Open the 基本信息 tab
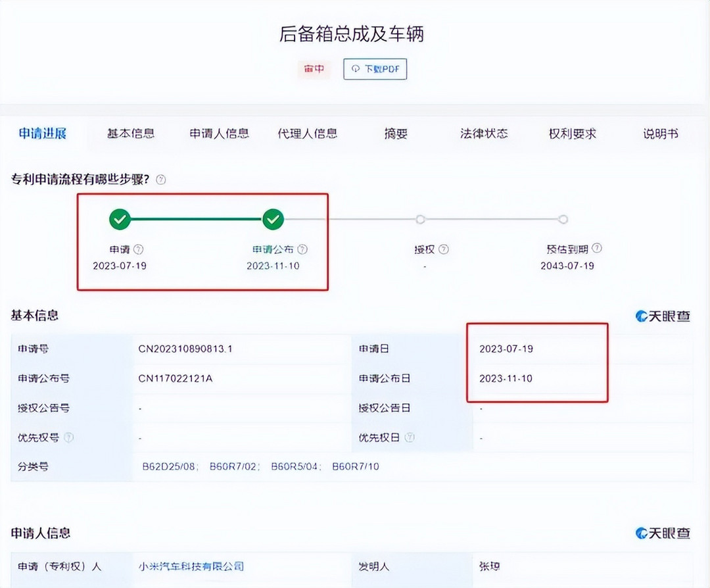710x588 pixels. click(131, 133)
